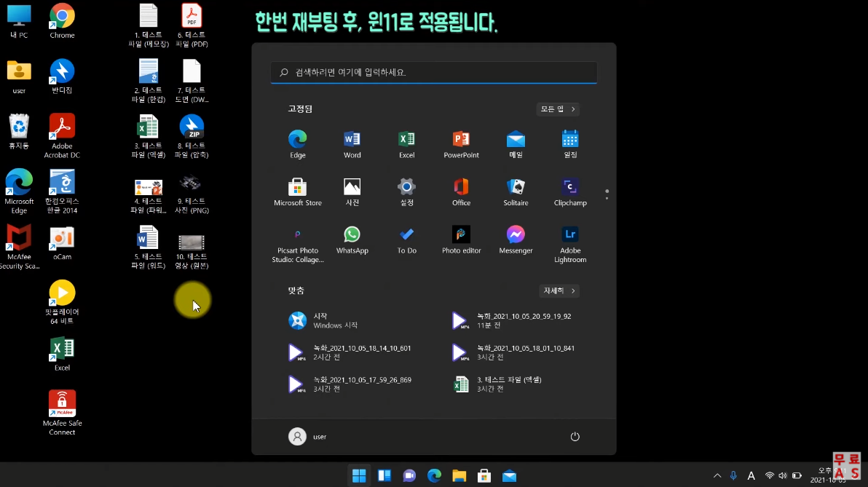Click pinned apps page indicator dots

(607, 194)
